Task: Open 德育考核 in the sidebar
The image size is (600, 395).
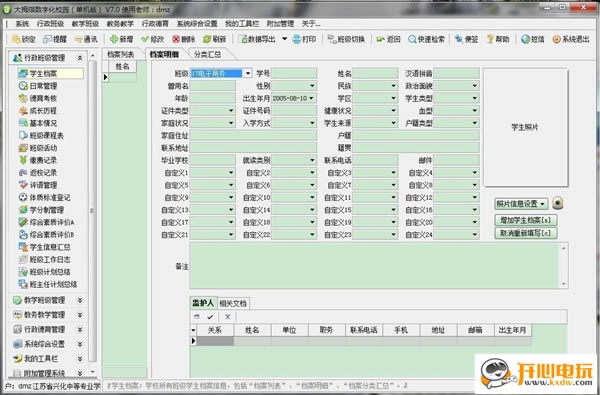Action: point(43,98)
